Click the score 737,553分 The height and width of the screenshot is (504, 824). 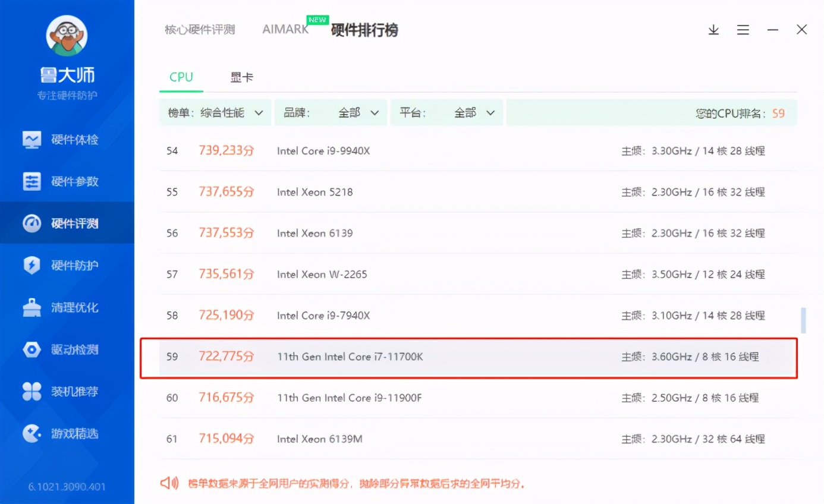(226, 233)
